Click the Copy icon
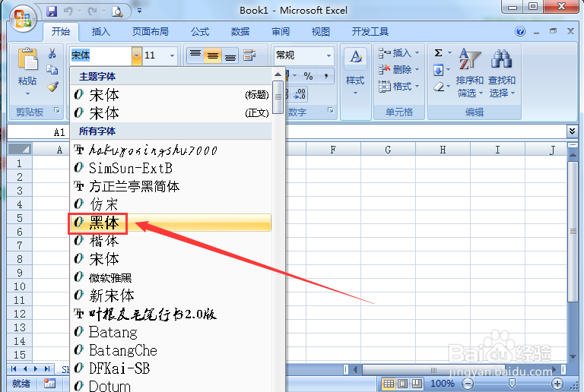Viewport: 584px width, 392px height. coord(52,70)
